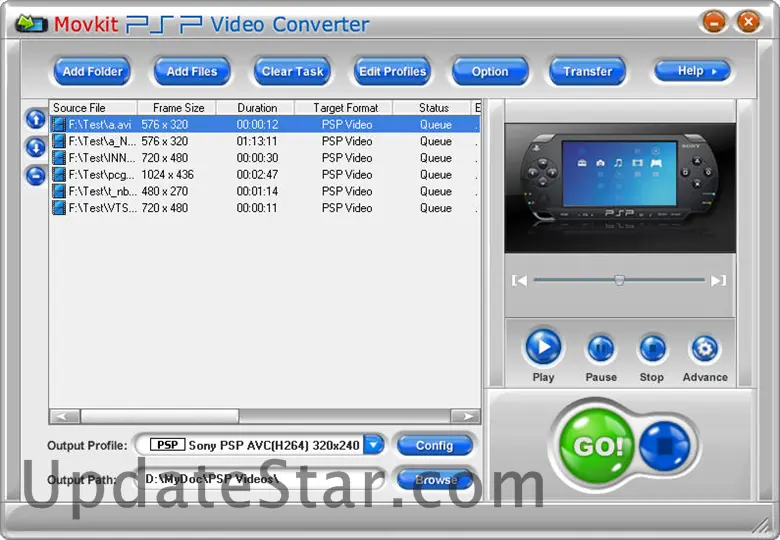Jump to preview start marker
Viewport: 780px width, 540px height.
[519, 281]
